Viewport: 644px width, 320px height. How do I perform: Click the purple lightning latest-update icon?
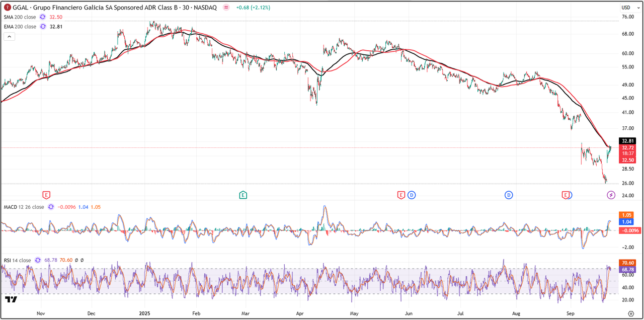(611, 195)
